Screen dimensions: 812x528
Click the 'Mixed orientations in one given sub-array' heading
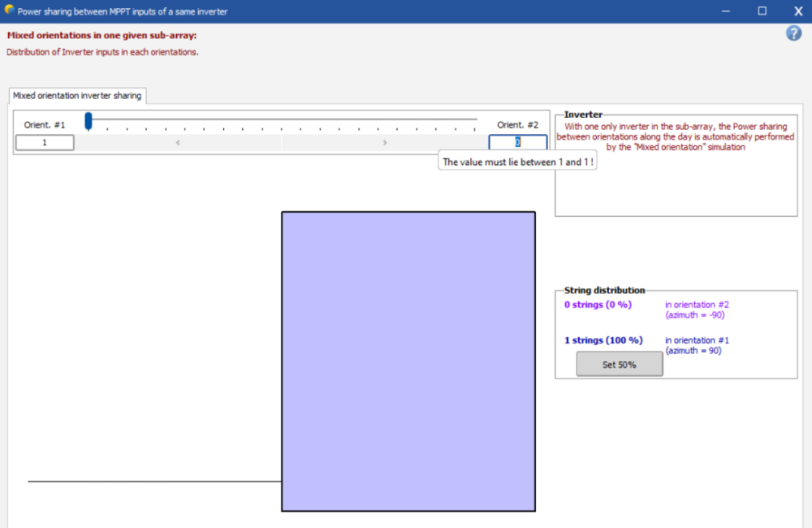coord(101,36)
